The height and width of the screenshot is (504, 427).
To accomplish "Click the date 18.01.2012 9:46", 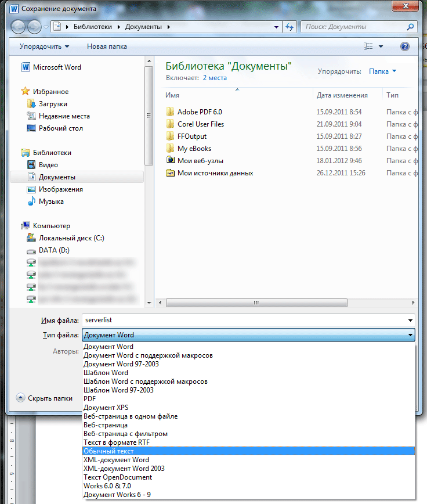I will click(339, 160).
